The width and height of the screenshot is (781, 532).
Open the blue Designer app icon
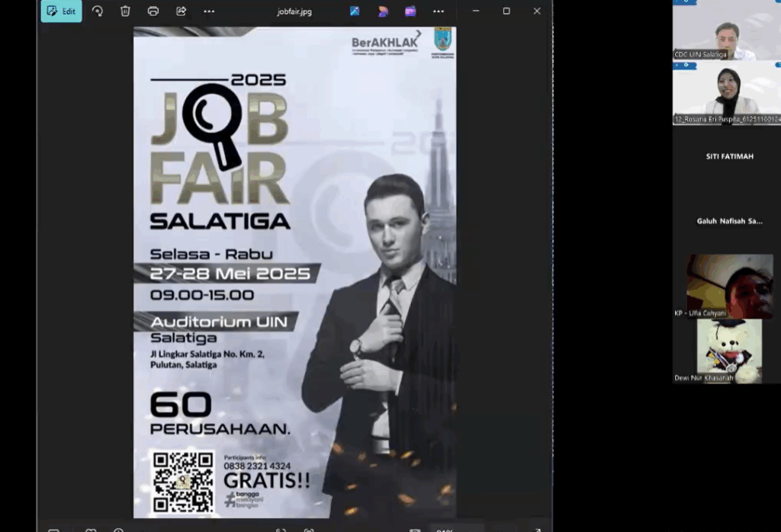(x=355, y=11)
